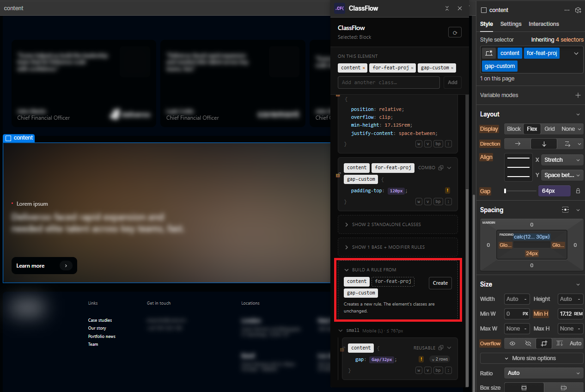
Task: Open the Align X Stretch dropdown
Action: pos(562,160)
